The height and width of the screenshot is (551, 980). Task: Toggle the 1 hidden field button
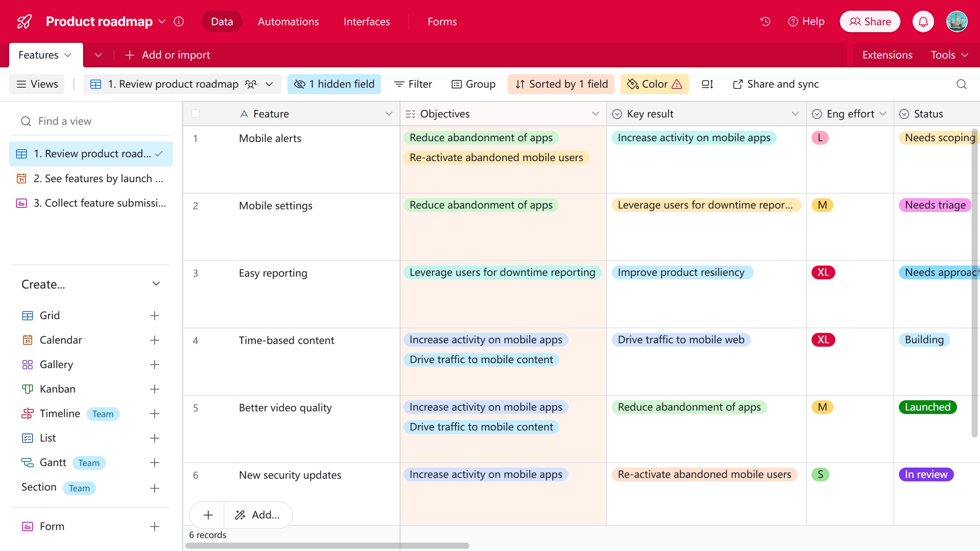tap(334, 84)
